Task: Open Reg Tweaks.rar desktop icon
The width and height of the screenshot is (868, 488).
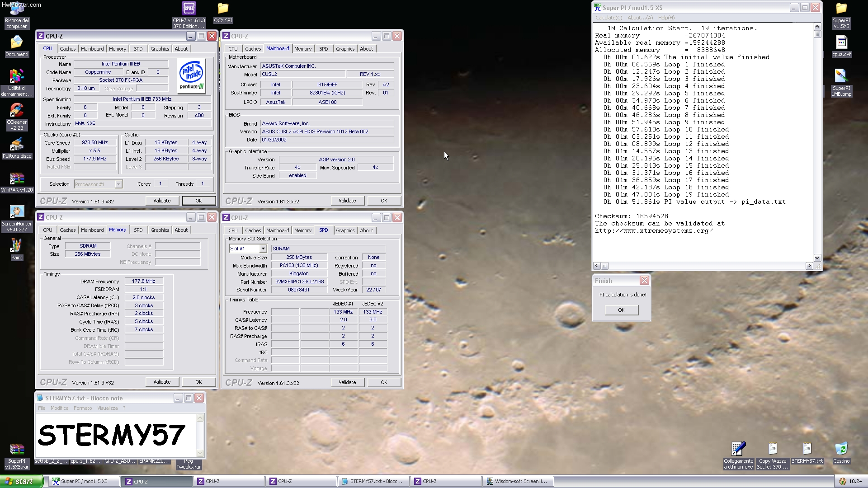Action: [189, 464]
